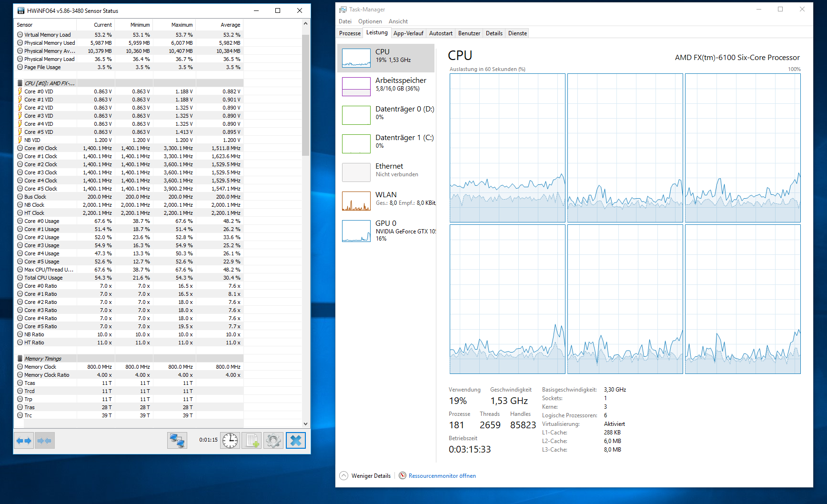Click the processor name AMD FX(tm)-6100 text
Image resolution: width=827 pixels, height=504 pixels.
pyautogui.click(x=737, y=58)
